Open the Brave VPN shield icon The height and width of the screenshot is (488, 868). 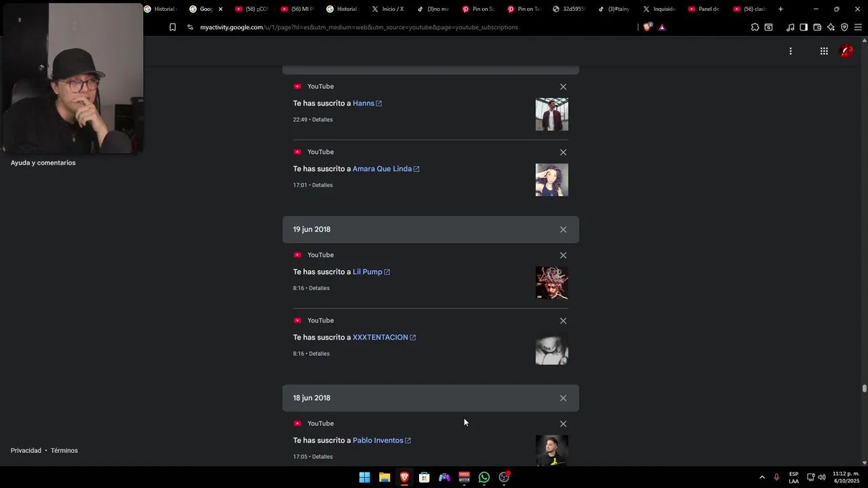coord(844,27)
